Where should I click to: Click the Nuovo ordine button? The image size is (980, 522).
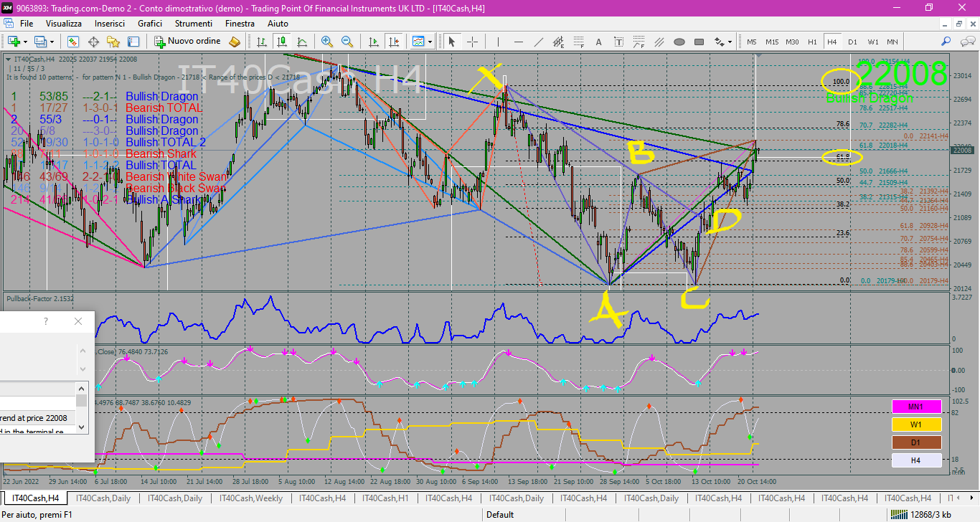(187, 42)
